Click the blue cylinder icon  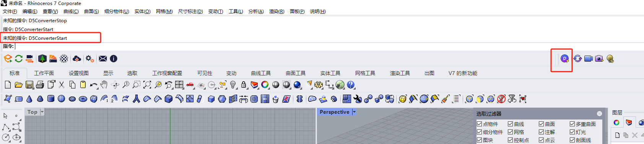click(x=50, y=99)
